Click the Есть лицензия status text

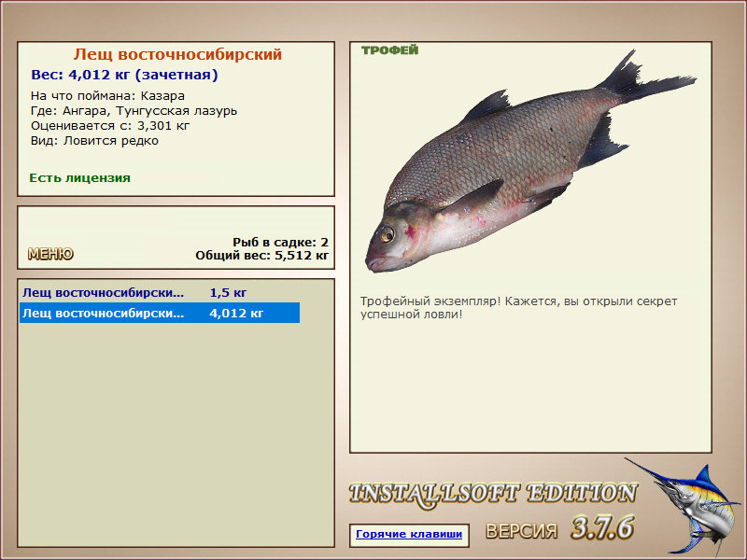[79, 177]
